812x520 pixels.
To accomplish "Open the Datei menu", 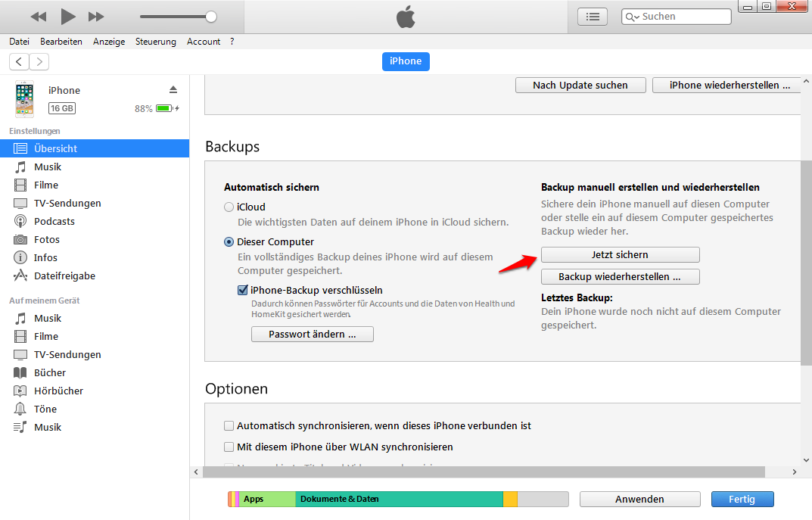I will (x=19, y=42).
